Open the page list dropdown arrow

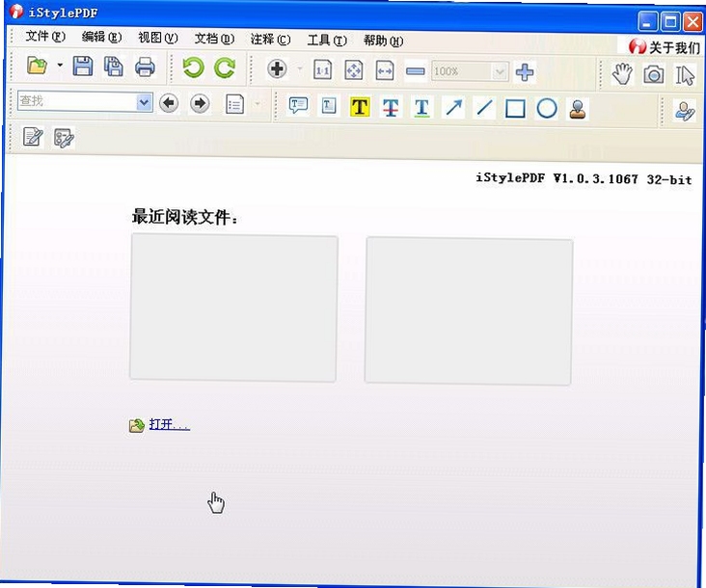pyautogui.click(x=258, y=104)
